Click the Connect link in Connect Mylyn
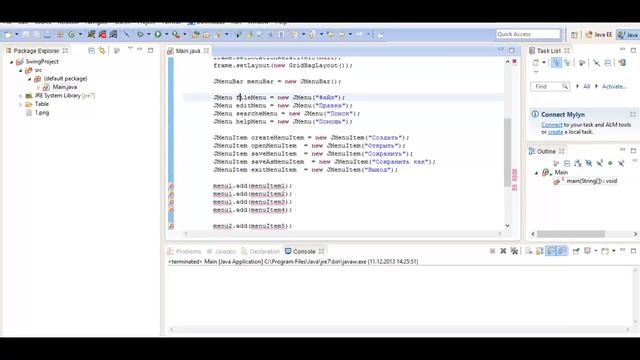Screen dimensions: 640x360 pyautogui.click(x=551, y=125)
